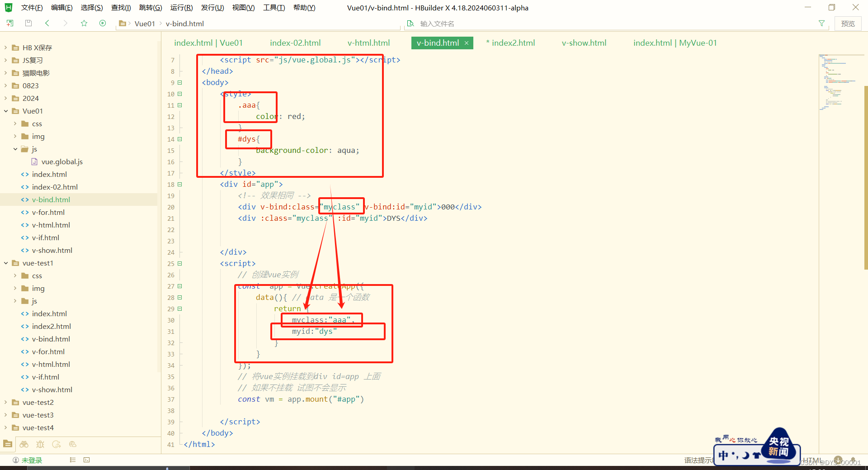Select the vue-test4 project
The image size is (868, 470).
(38, 427)
